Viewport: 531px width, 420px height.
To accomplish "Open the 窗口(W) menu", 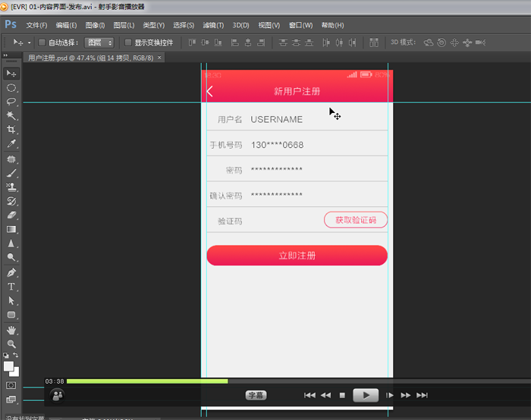I will 300,25.
